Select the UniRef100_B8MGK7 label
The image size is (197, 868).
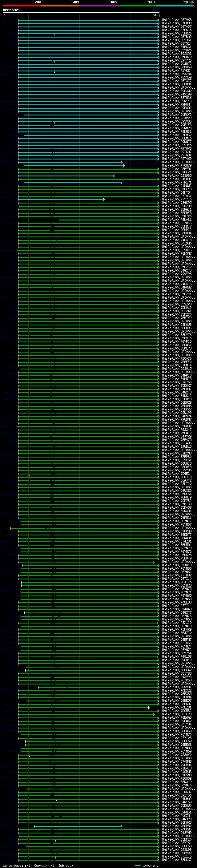point(177,860)
